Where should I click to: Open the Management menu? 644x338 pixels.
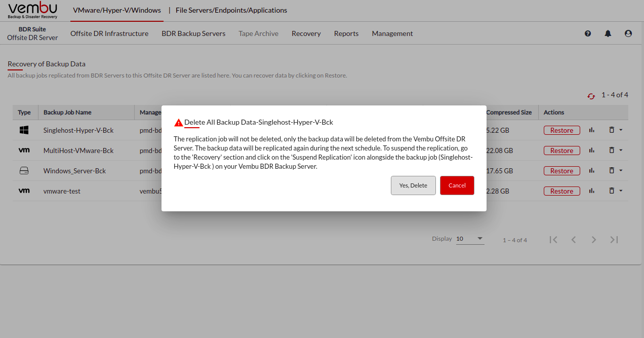(392, 33)
